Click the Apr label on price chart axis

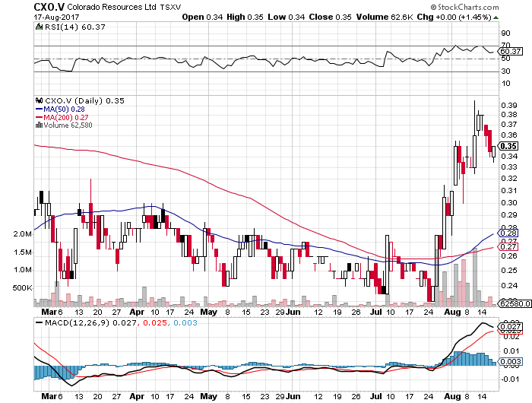coord(137,312)
